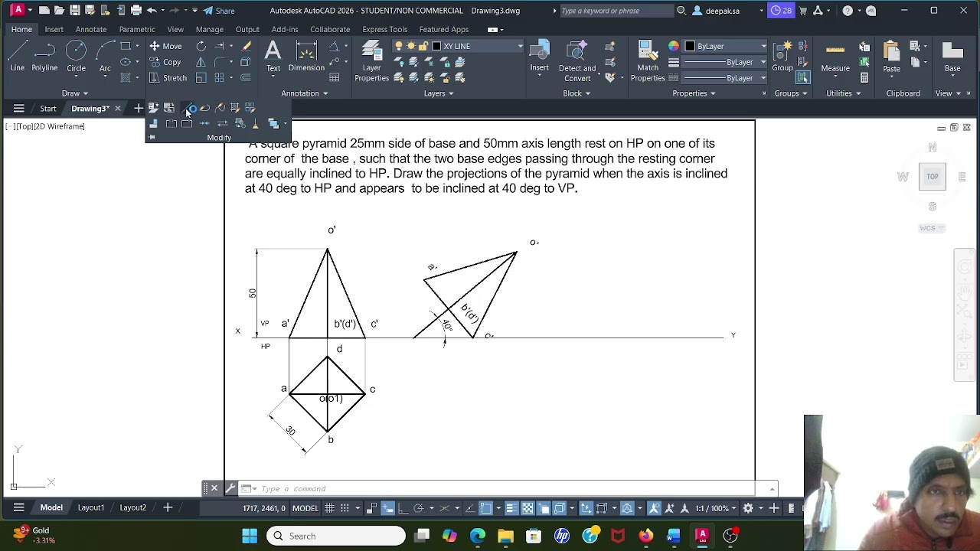Toggle group selection on/off button
980x551 pixels.
(x=802, y=78)
